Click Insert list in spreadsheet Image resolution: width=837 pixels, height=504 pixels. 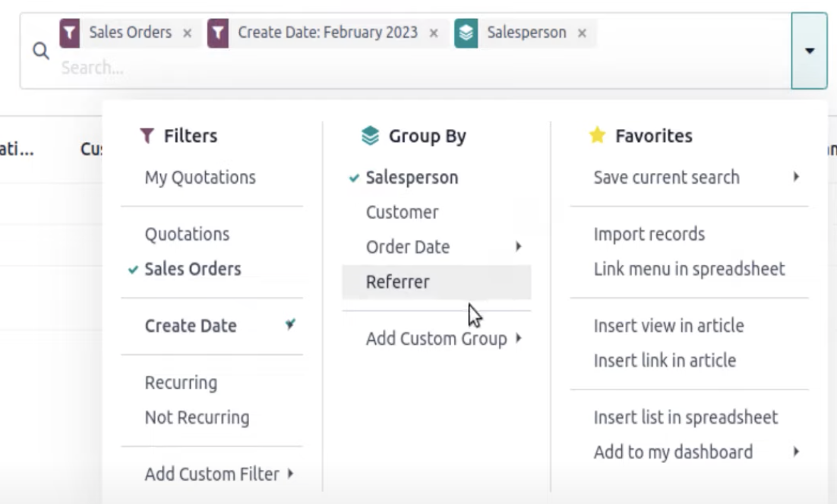pyautogui.click(x=686, y=417)
